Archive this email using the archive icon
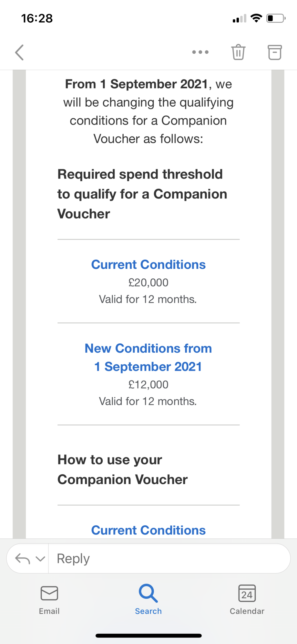This screenshot has width=297, height=644. 275,52
